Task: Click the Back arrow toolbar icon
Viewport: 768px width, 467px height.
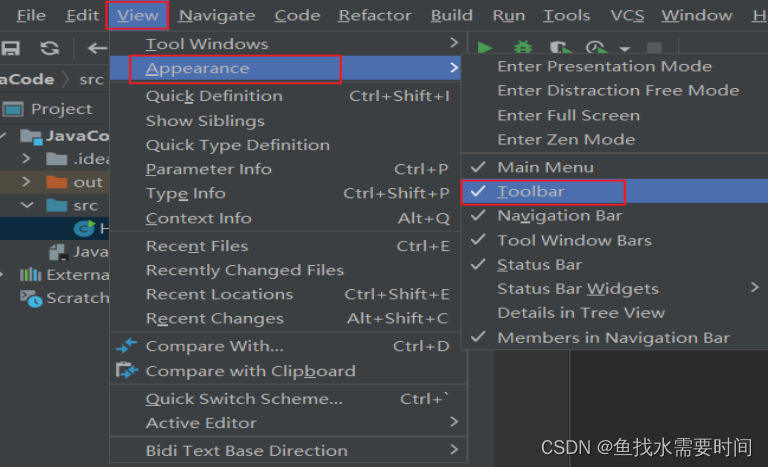Action: pos(97,48)
